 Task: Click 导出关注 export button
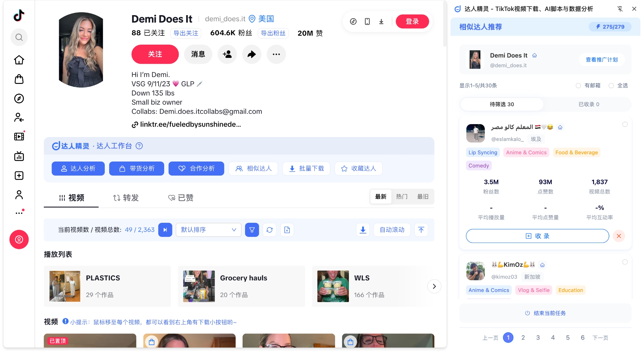(186, 33)
